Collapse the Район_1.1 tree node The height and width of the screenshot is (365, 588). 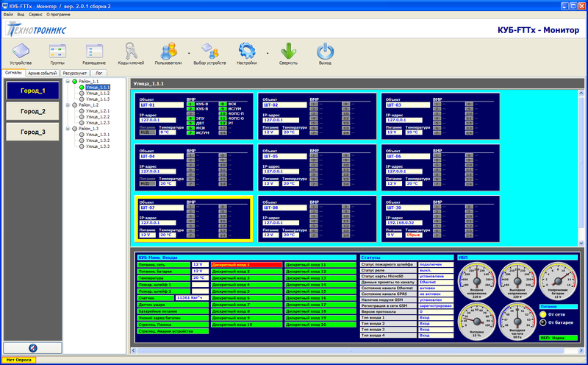pyautogui.click(x=68, y=81)
